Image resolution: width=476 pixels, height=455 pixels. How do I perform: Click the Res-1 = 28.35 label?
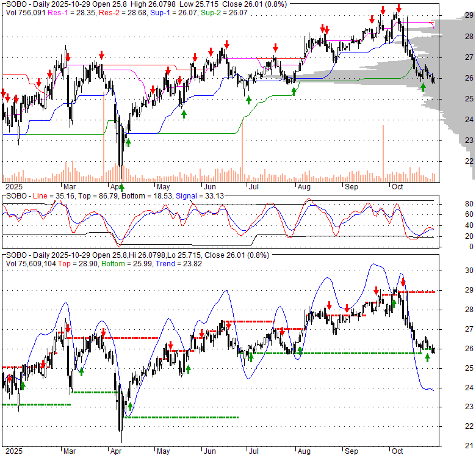(71, 13)
